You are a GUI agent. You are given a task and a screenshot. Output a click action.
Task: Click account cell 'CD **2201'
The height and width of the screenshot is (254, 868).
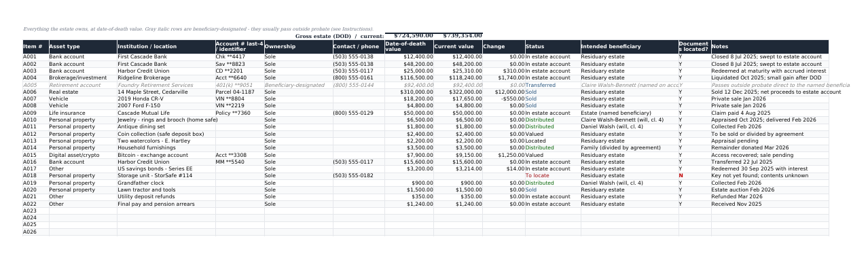click(239, 71)
